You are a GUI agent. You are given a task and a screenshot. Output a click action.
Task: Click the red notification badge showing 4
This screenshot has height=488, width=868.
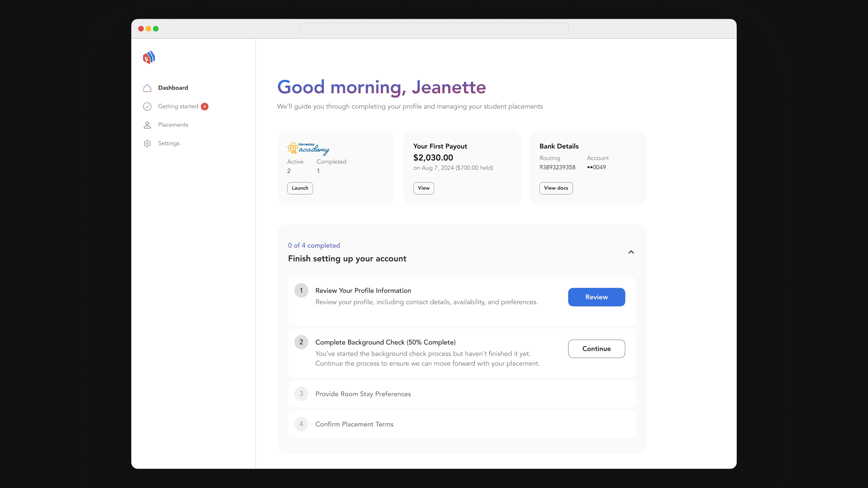[205, 106]
